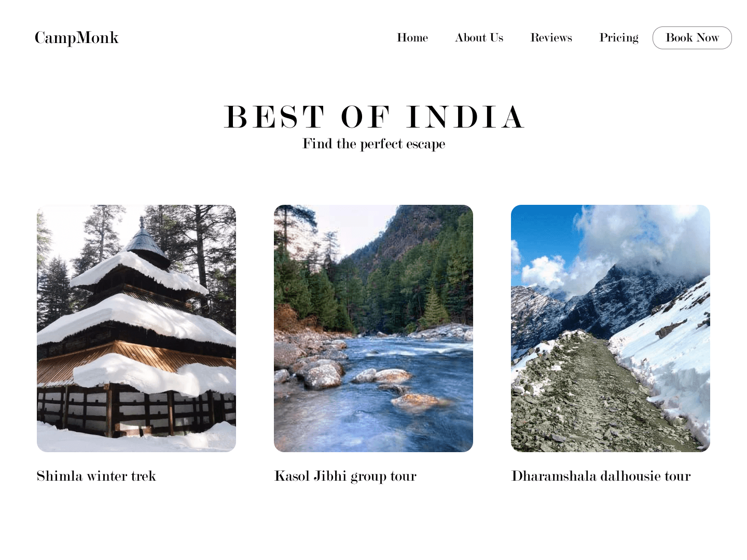747x560 pixels.
Task: Open the Kasol river photo
Action: pos(374,328)
